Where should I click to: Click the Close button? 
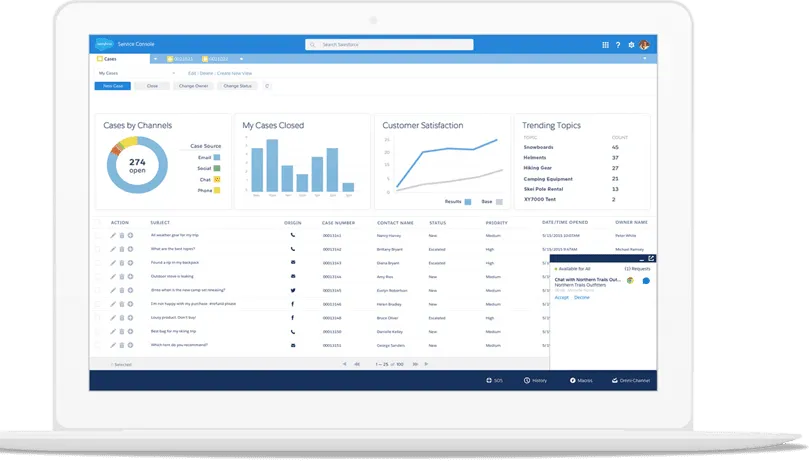pos(152,86)
